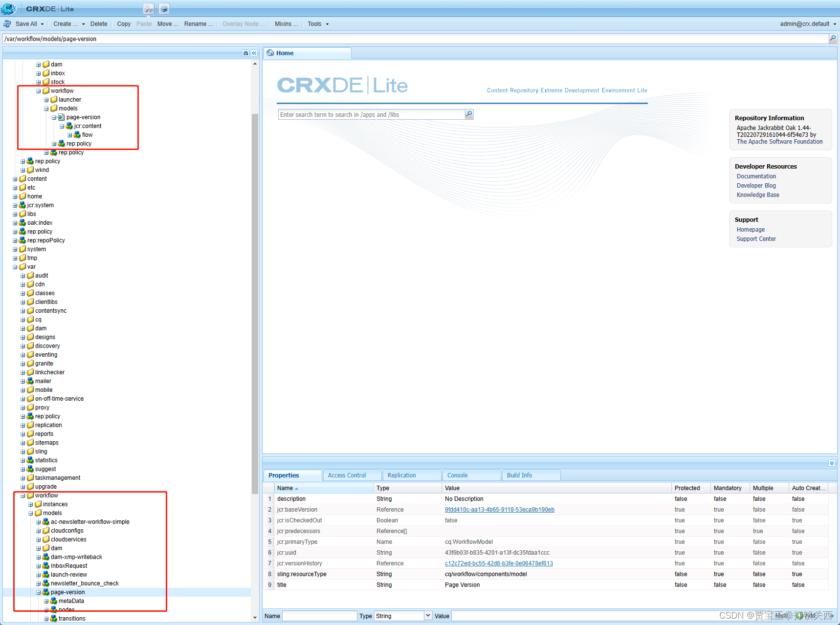
Task: Select the tools wrench icon in the header
Action: pyautogui.click(x=148, y=8)
